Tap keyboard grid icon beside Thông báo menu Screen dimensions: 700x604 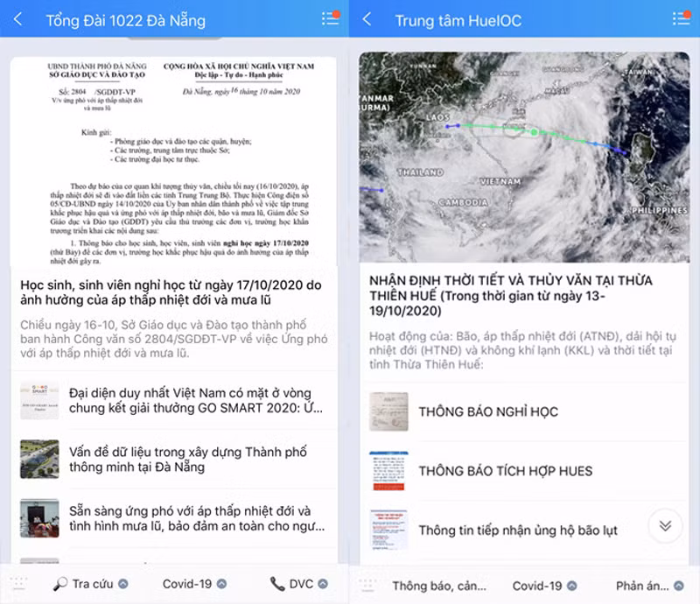[x=367, y=584]
